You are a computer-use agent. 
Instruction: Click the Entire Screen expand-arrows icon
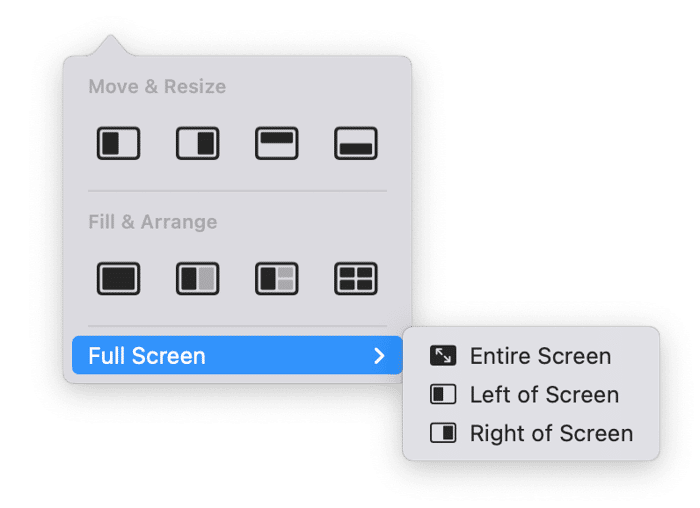coord(442,356)
